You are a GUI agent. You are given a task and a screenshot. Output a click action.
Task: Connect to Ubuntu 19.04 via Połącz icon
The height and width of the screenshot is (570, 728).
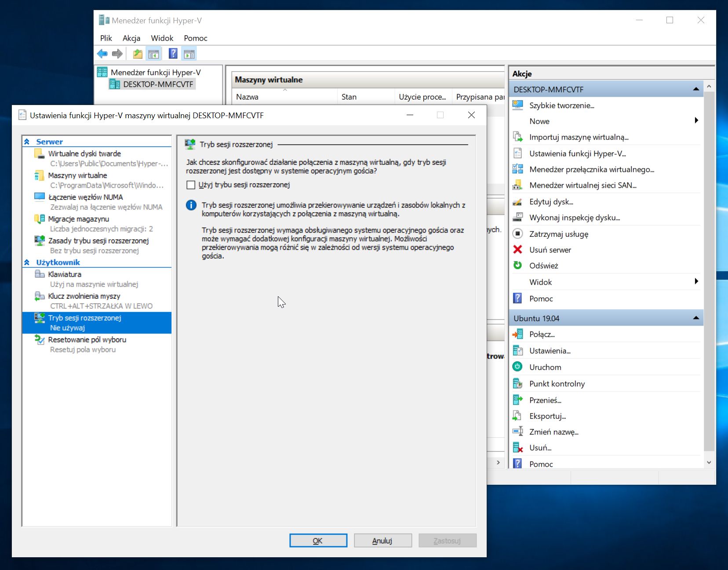click(517, 334)
